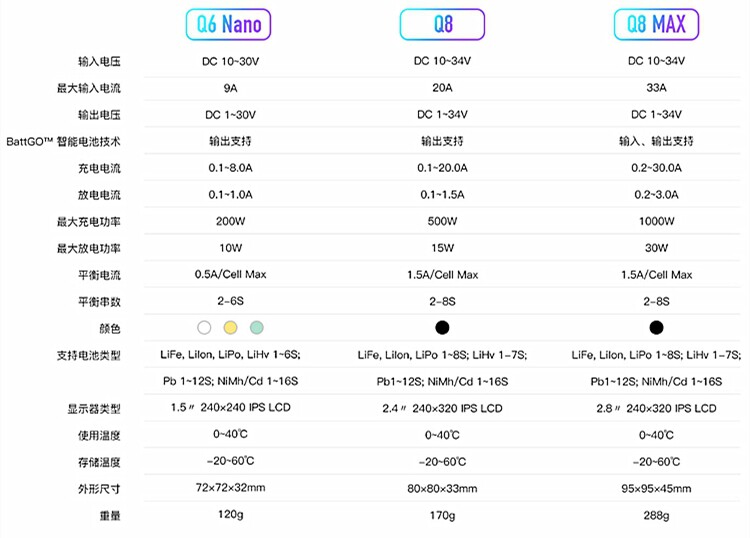Click the Q8 max input current 20A
This screenshot has width=750, height=538.
(442, 88)
